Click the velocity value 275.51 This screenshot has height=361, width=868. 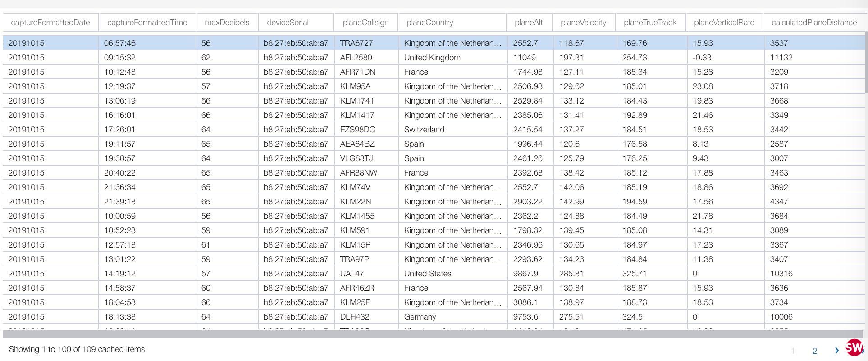pos(571,317)
